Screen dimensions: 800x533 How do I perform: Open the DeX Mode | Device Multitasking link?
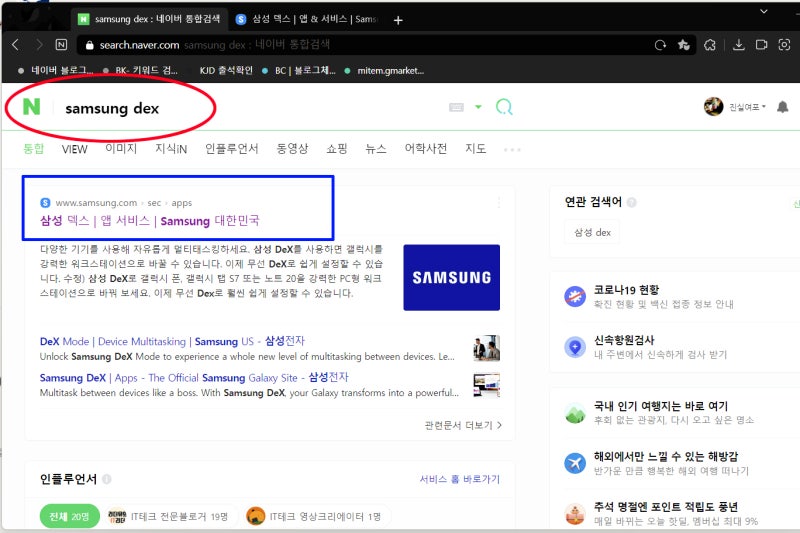coord(172,341)
